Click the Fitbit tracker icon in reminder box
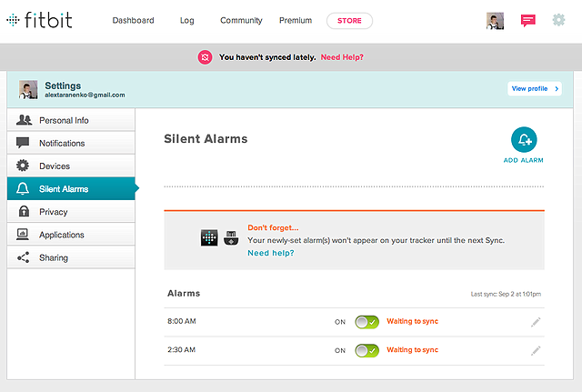The image size is (582, 392). 209,237
